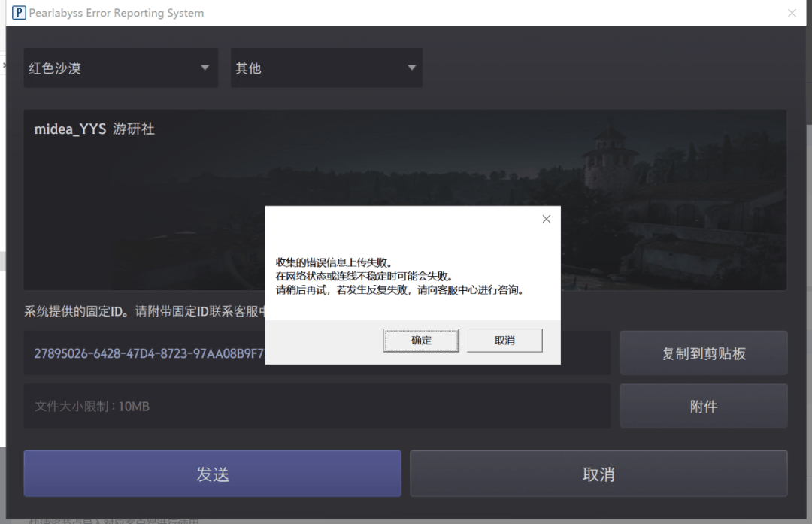Click the large 取消 button at bottom
This screenshot has height=524, width=812.
point(598,474)
